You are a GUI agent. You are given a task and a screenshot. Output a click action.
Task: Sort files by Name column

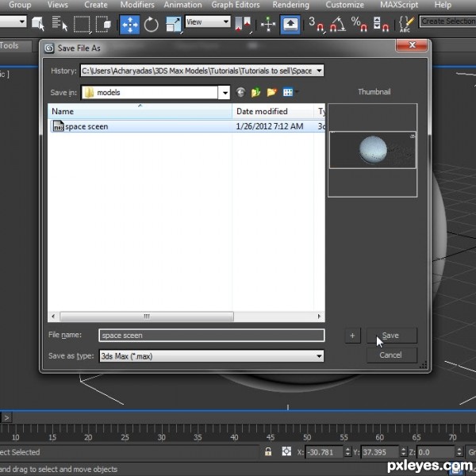pyautogui.click(x=140, y=111)
